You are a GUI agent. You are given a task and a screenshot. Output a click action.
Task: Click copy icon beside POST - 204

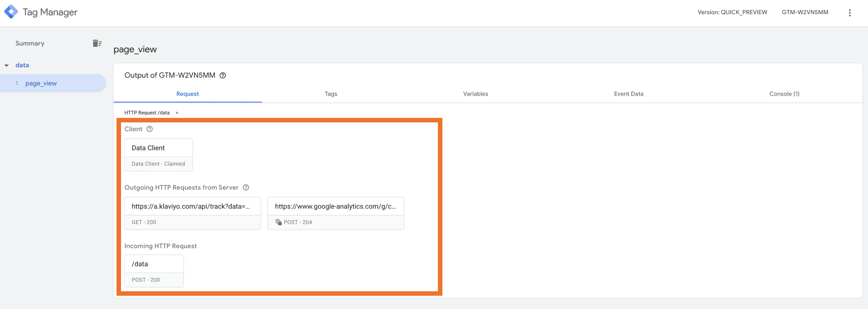[278, 222]
